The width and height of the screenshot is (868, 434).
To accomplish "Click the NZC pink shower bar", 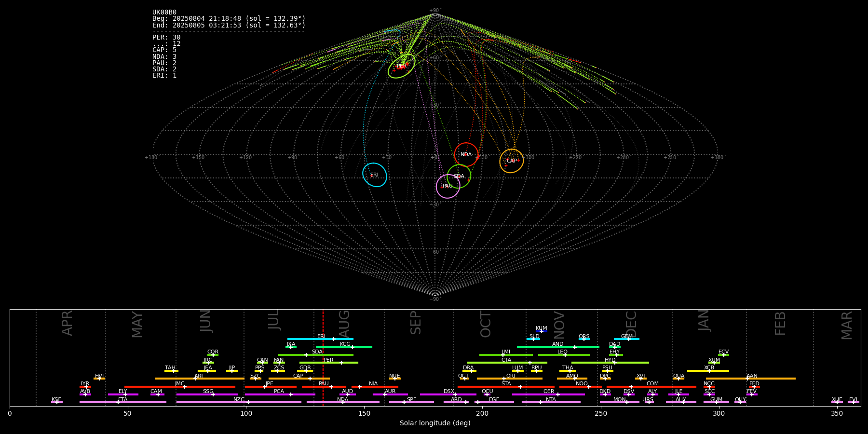I will pos(239,402).
